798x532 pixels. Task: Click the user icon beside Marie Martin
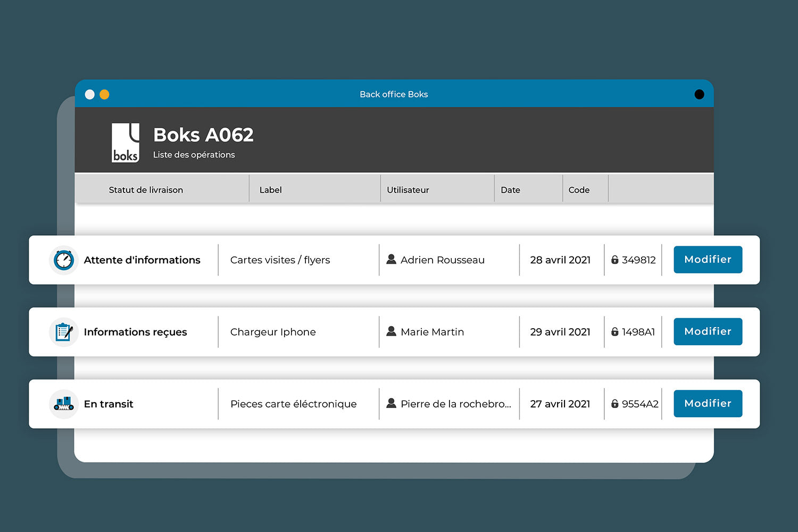pos(391,331)
